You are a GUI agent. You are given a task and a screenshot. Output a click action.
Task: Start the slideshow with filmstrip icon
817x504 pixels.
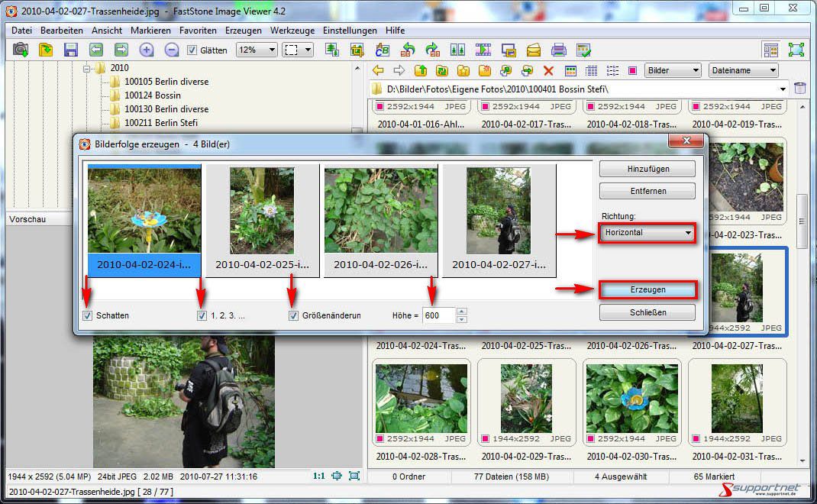(x=483, y=50)
